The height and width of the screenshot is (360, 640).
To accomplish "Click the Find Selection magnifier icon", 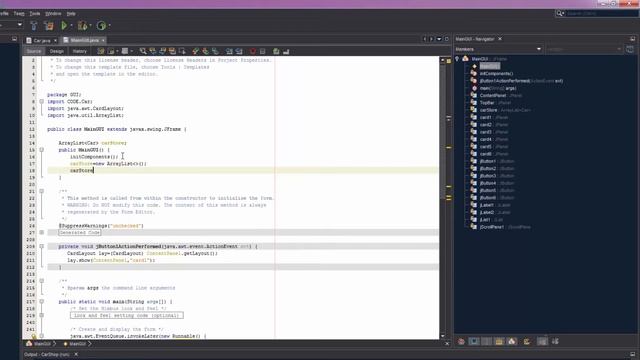I will [143, 51].
